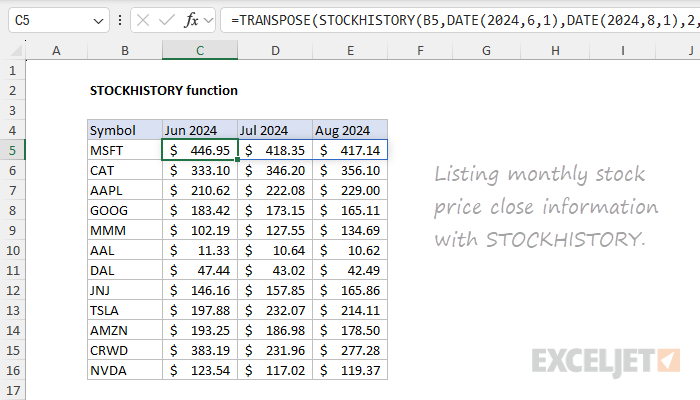Image resolution: width=700 pixels, height=400 pixels.
Task: Click the three-dot formula bar handle
Action: click(x=120, y=20)
